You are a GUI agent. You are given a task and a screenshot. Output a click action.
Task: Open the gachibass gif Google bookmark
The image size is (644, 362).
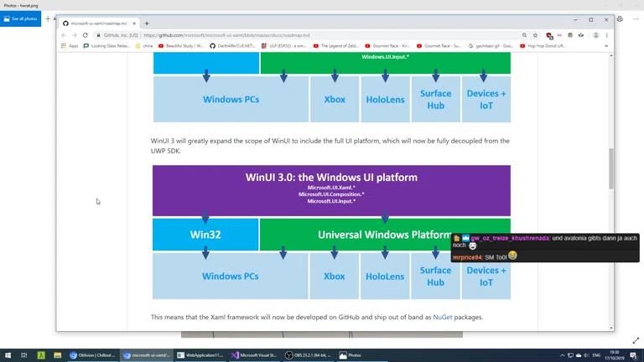(x=491, y=46)
